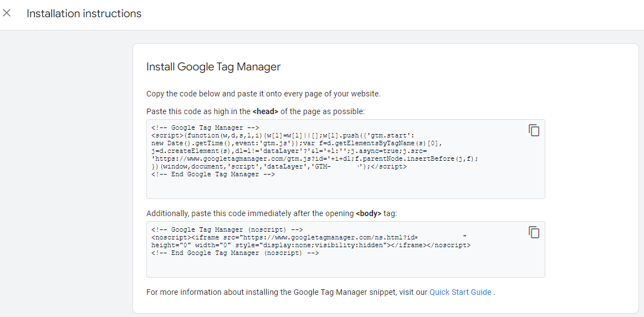Click the noscript iframe src line
The height and width of the screenshot is (317, 644).
[309, 238]
